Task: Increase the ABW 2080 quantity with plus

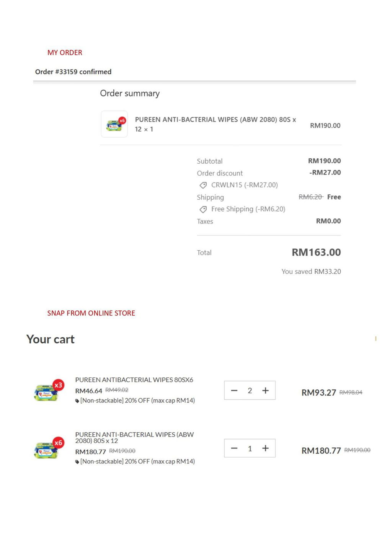Action: pyautogui.click(x=265, y=448)
